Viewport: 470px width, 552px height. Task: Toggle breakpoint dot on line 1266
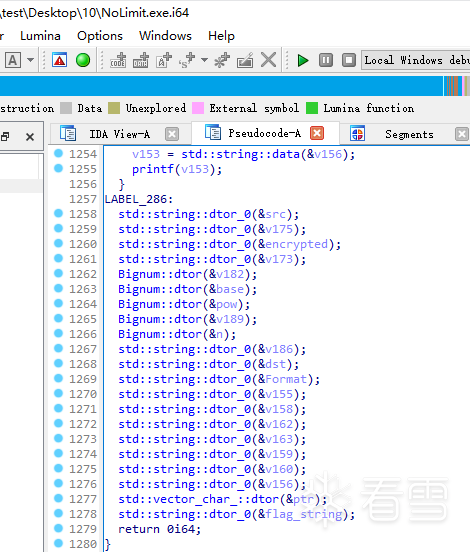[58, 333]
